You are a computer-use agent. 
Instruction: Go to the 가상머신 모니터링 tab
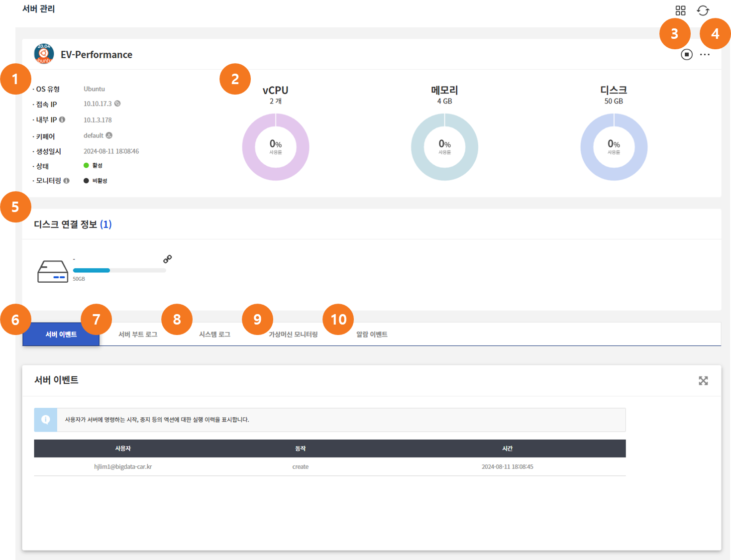293,335
